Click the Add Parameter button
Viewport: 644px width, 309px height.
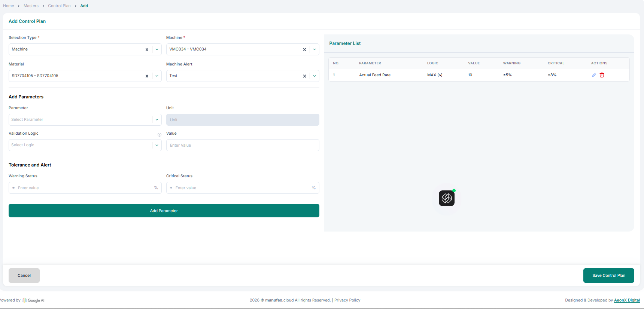point(164,211)
